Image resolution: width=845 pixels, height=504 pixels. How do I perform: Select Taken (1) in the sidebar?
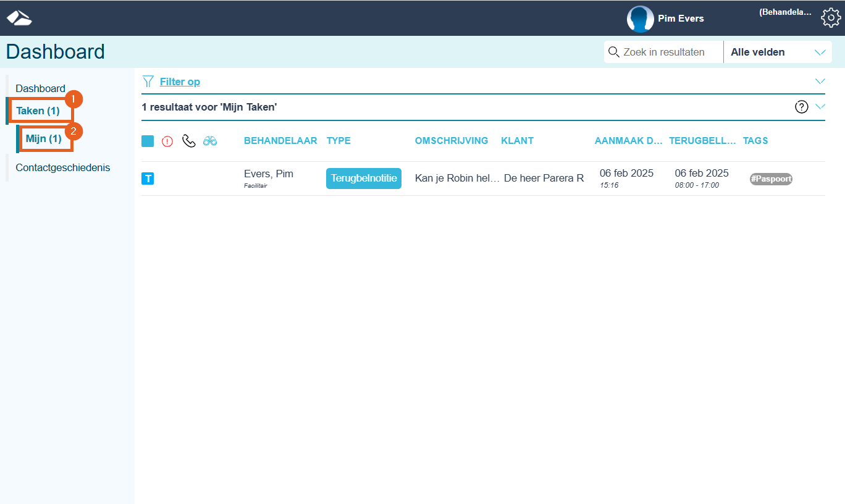coord(38,111)
